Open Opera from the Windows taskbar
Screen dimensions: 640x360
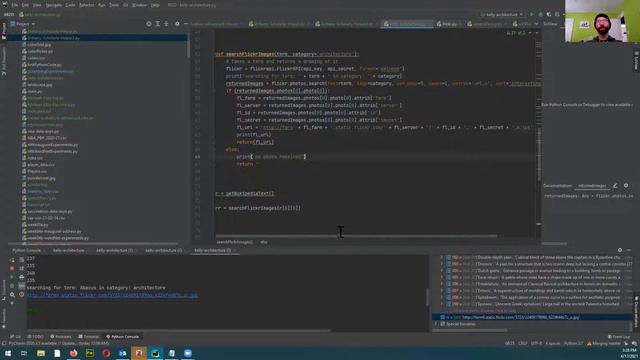106,353
